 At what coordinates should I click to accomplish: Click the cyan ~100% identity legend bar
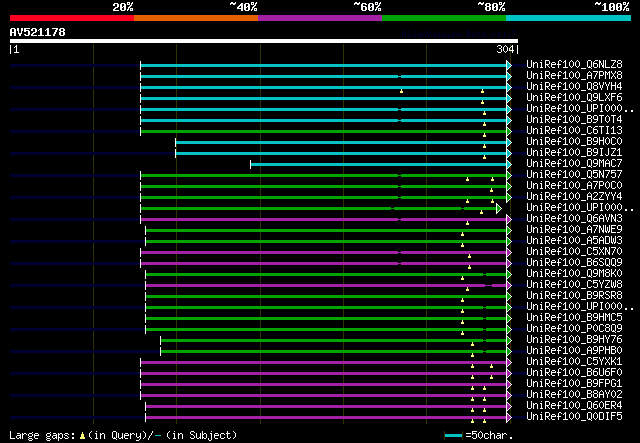[x=569, y=18]
